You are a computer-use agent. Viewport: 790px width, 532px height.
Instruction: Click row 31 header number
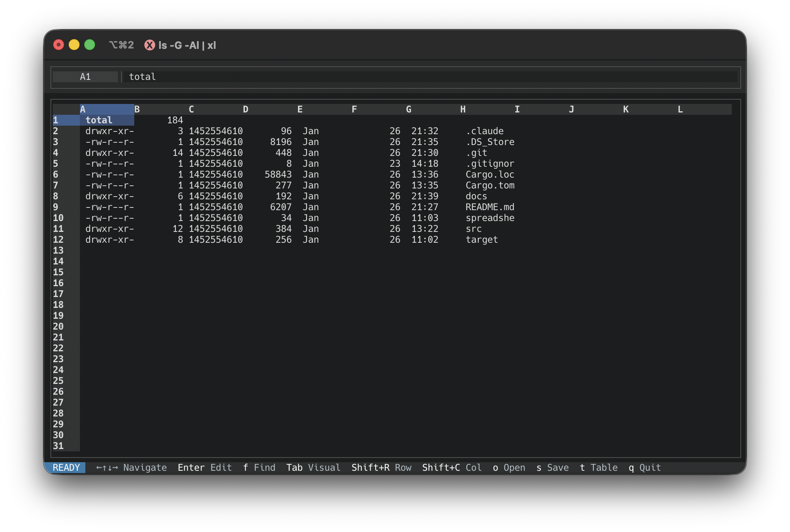pos(66,446)
